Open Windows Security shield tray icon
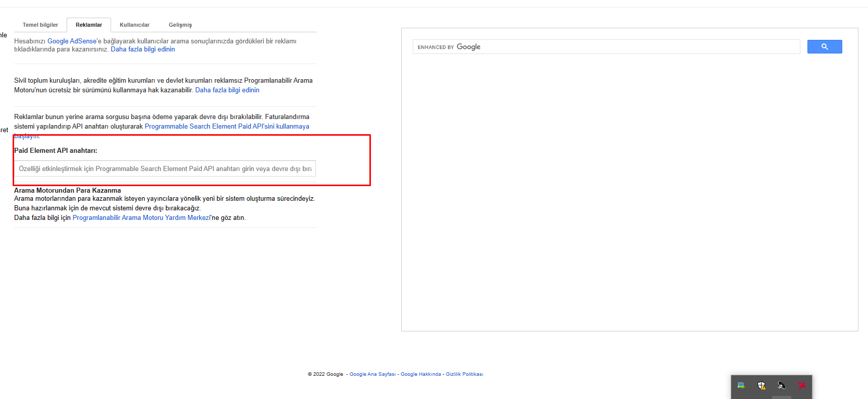This screenshot has height=399, width=868. click(x=761, y=385)
